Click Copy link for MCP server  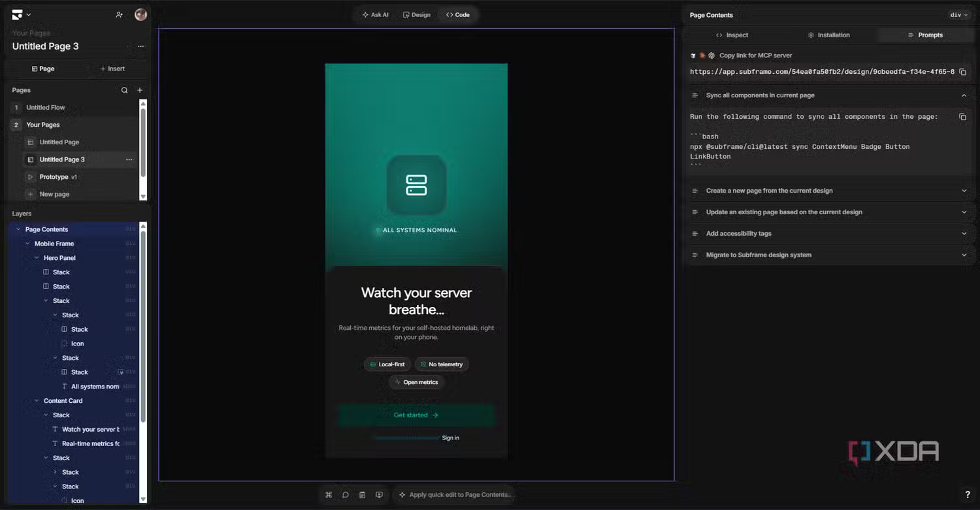(755, 56)
